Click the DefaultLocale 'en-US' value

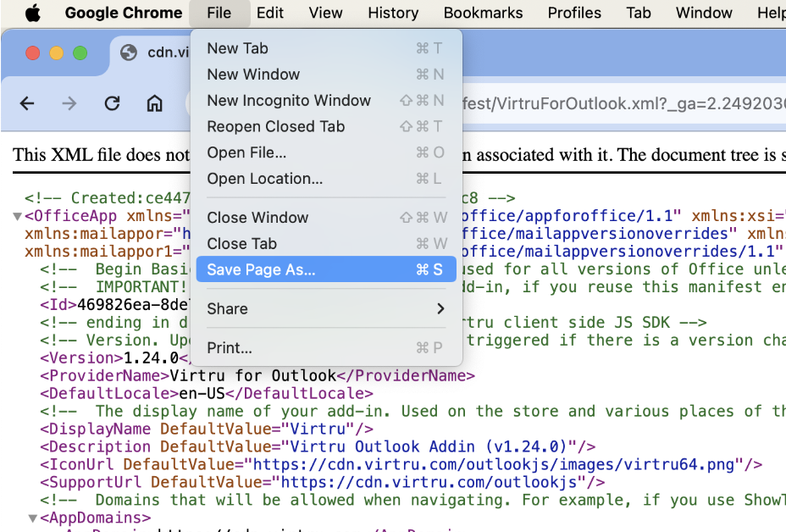coord(202,393)
